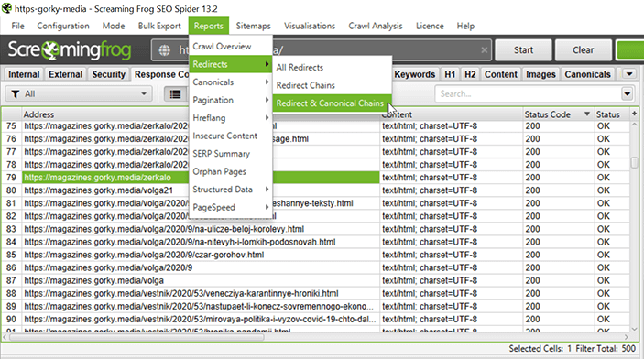
Task: Click the vertical scrollbar thumb
Action: point(634,162)
